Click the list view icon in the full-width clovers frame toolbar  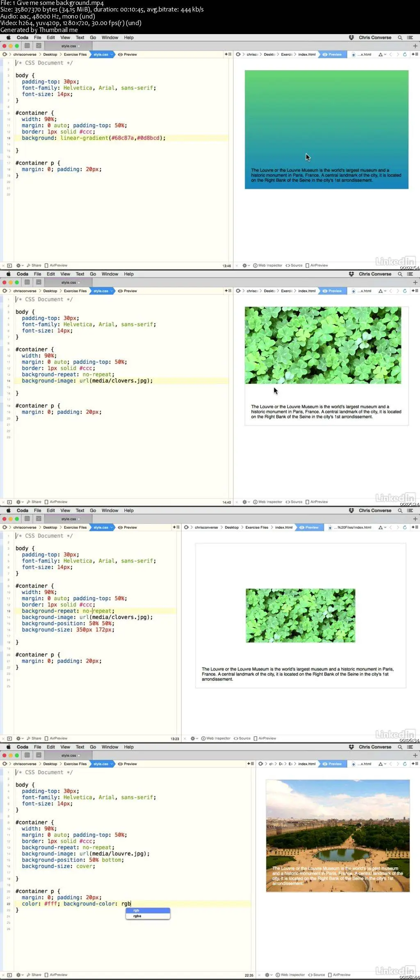pos(39,282)
